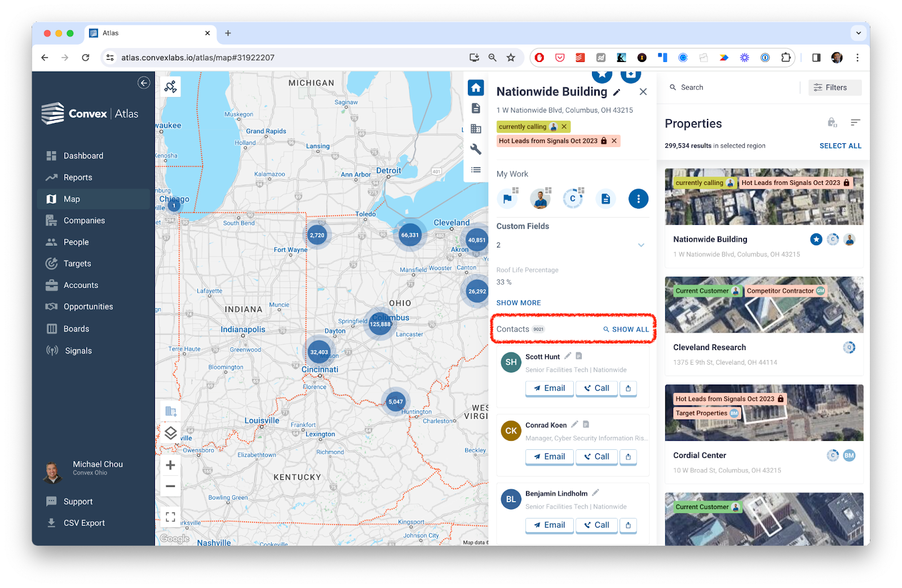Screen dimensions: 902x588
Task: Open the sort icon next to Properties
Action: tap(855, 122)
